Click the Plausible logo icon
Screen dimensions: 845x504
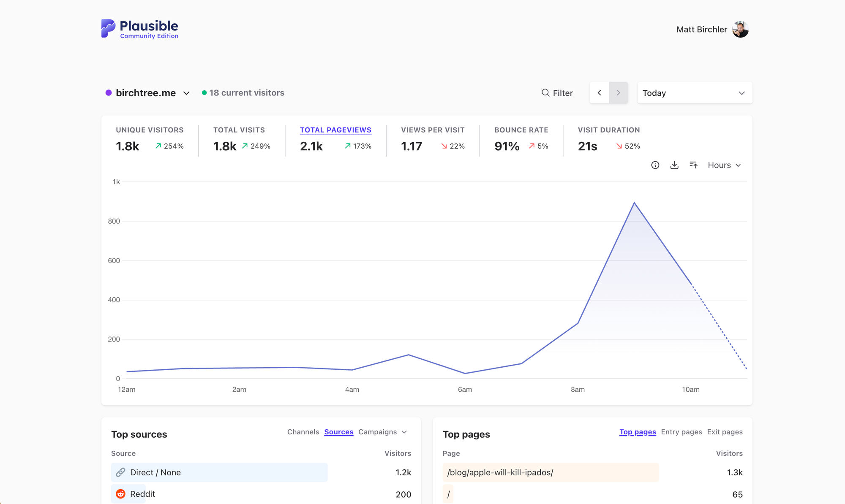tap(108, 28)
